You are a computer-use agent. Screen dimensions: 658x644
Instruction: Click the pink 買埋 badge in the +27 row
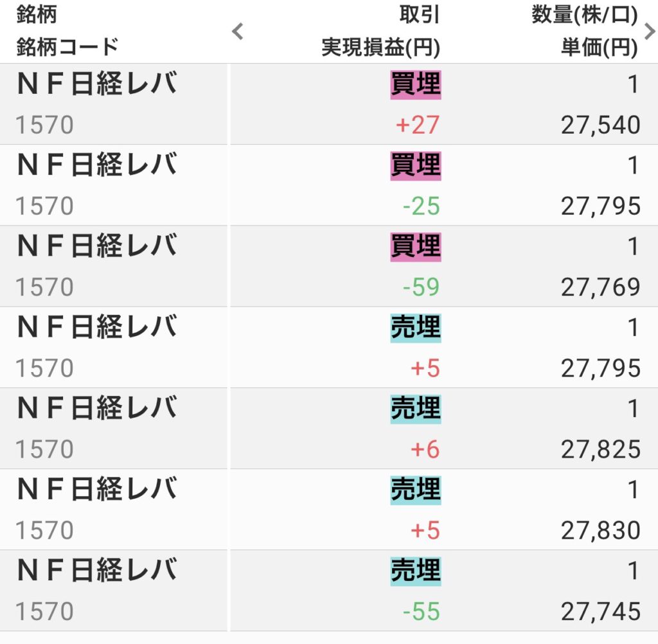[416, 85]
